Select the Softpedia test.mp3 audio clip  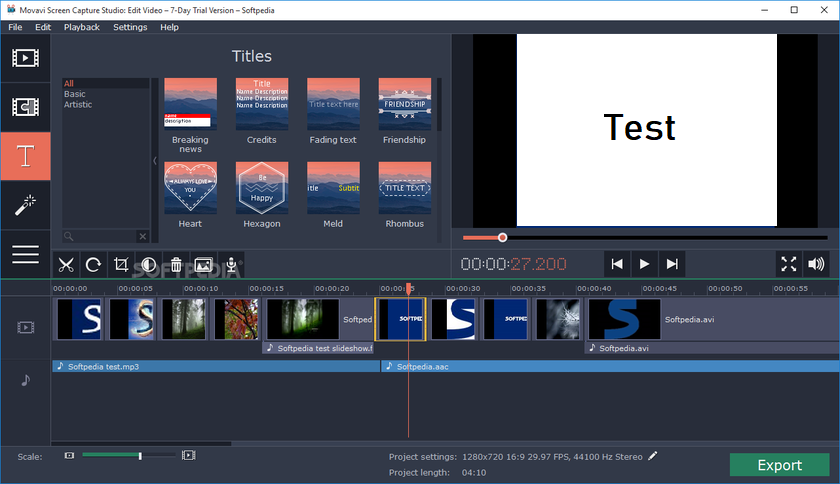pyautogui.click(x=216, y=367)
